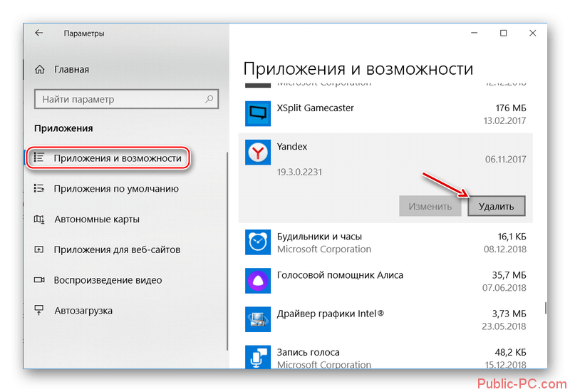
Task: Click the Параметры window title
Action: click(x=84, y=33)
